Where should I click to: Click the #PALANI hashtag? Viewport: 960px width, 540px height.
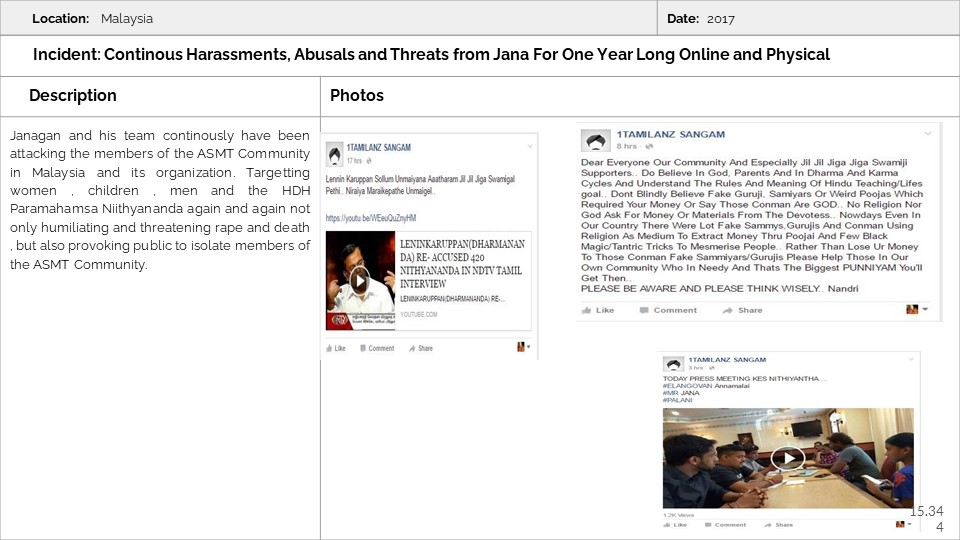coord(678,401)
